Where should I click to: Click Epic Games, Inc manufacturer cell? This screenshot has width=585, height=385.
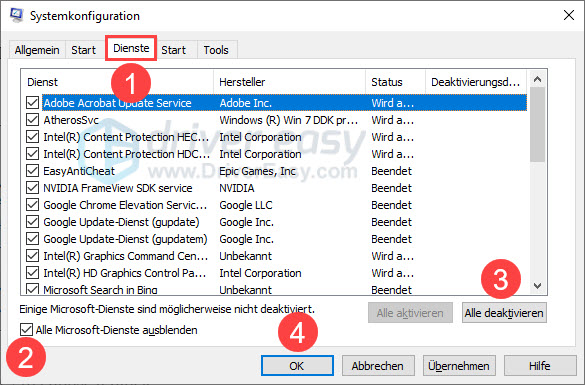(257, 171)
